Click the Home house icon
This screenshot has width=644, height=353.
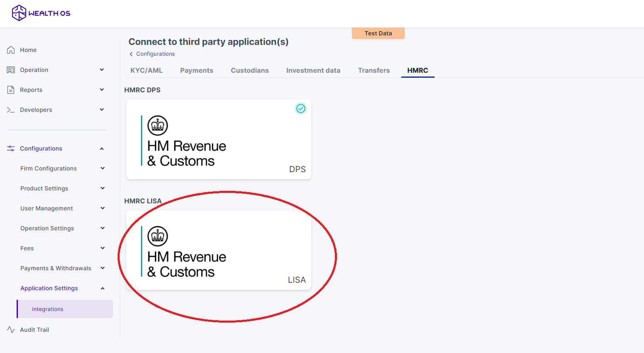point(11,50)
